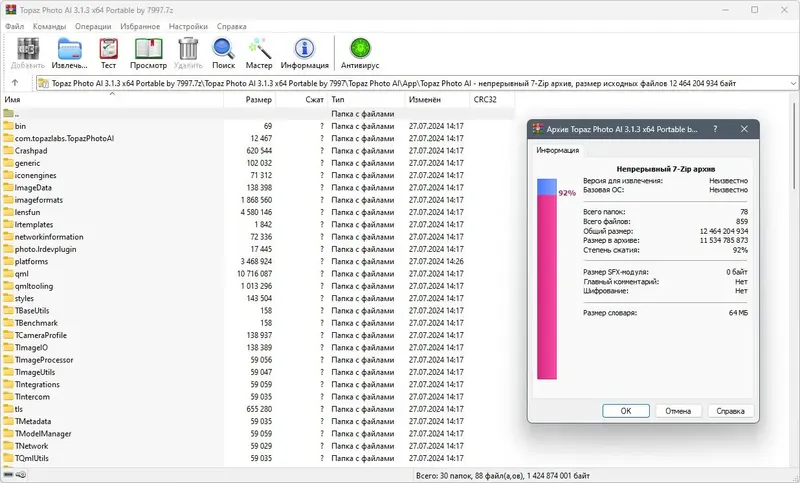800x483 pixels.
Task: Open the Настройки menu
Action: click(188, 27)
